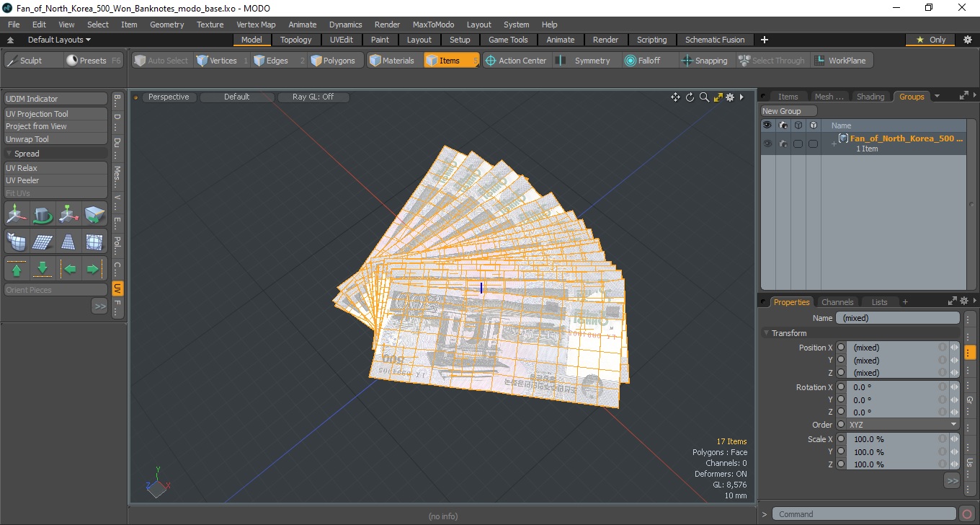Open the Perspective view type dropdown
The width and height of the screenshot is (980, 525).
[x=169, y=97]
